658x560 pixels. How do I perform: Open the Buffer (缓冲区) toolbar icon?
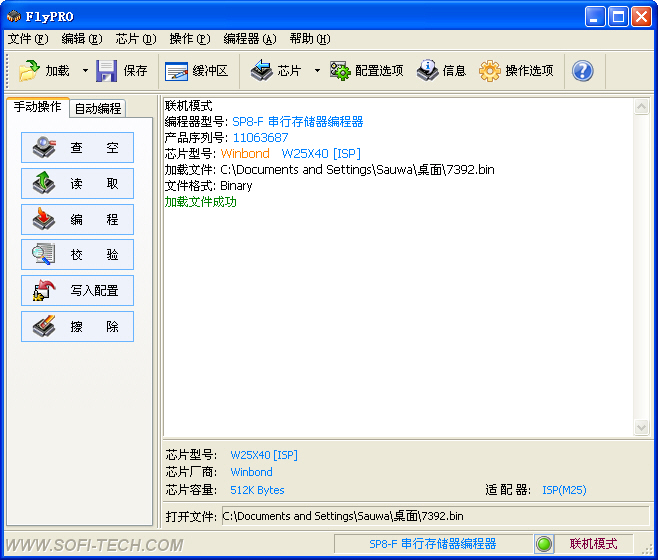(177, 71)
